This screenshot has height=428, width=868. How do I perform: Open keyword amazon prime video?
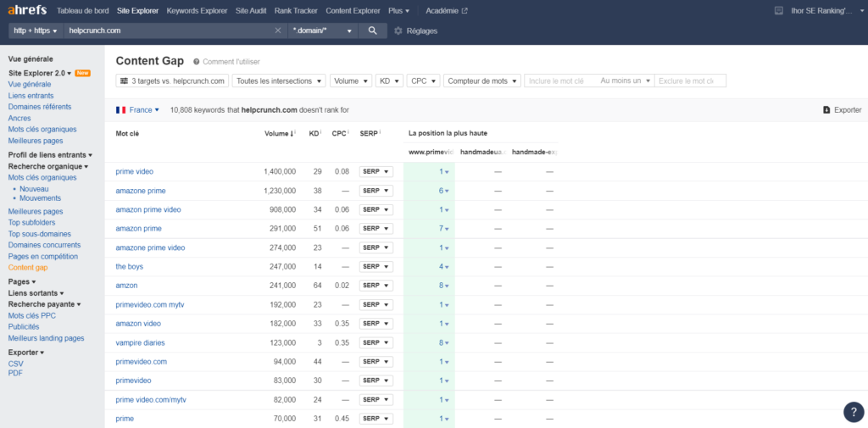click(148, 210)
